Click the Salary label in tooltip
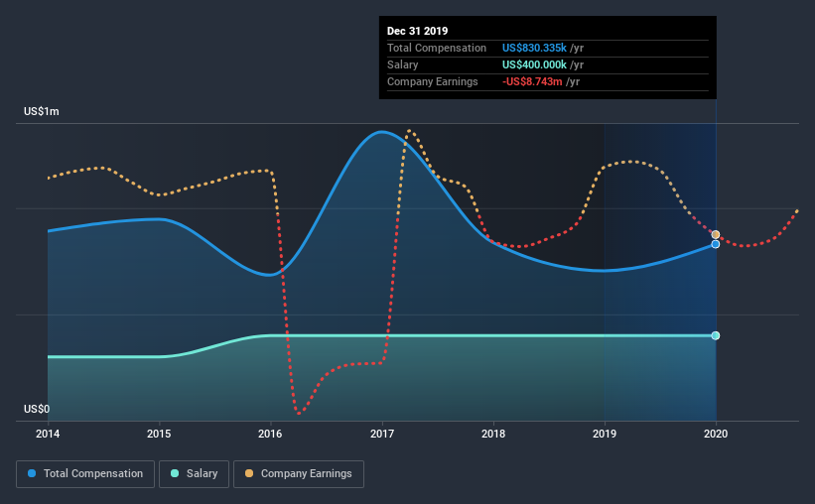Image resolution: width=815 pixels, height=504 pixels. click(x=403, y=64)
